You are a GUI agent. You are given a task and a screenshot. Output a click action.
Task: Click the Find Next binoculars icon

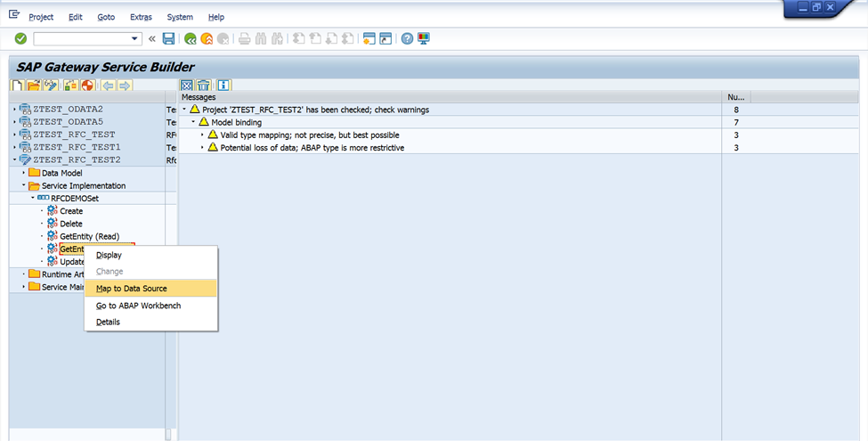click(278, 38)
